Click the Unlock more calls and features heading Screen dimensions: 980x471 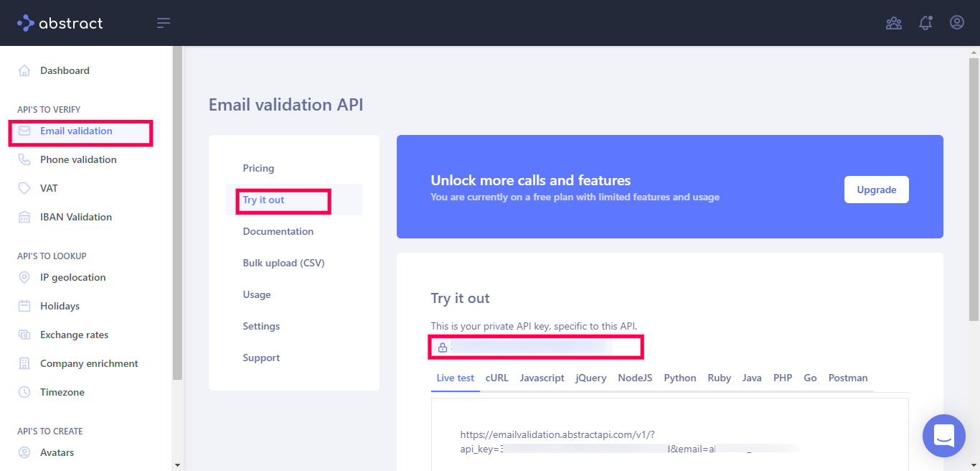[531, 180]
